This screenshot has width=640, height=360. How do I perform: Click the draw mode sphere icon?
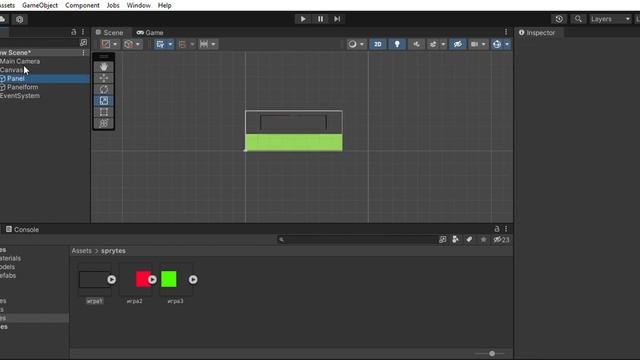pos(352,44)
